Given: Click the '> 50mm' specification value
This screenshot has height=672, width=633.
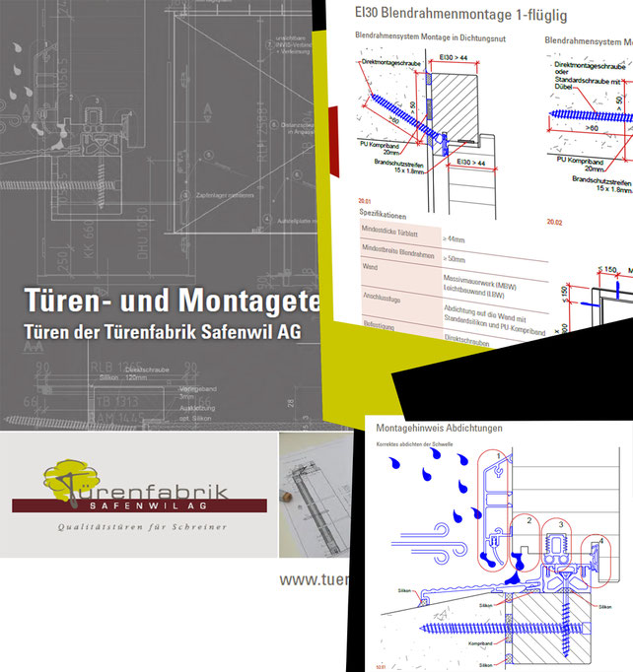Looking at the screenshot, I should tap(454, 258).
